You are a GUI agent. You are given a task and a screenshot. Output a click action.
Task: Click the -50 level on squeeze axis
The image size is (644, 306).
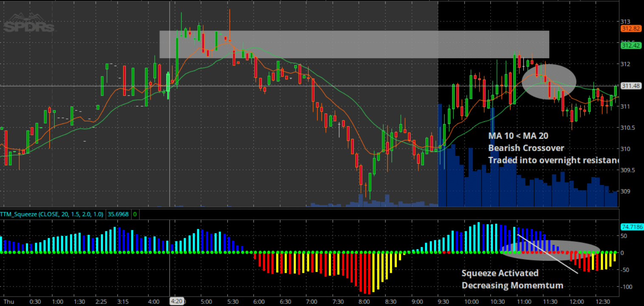625,270
